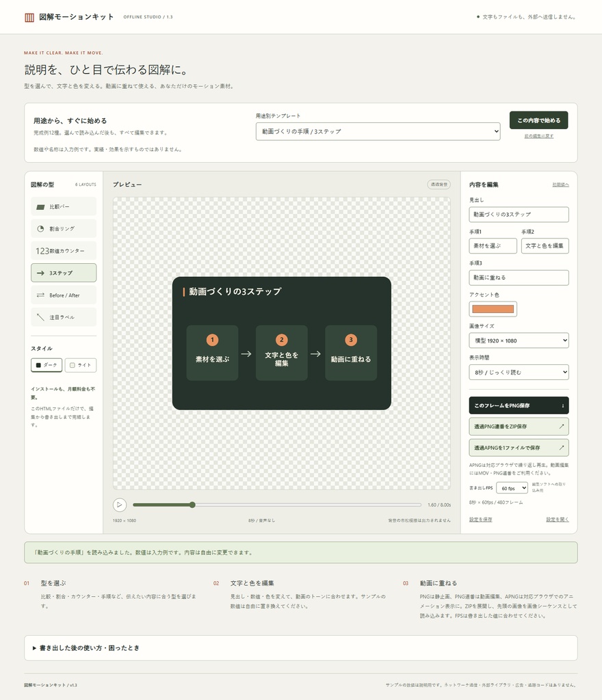Open the 用途別テンプレート dropdown

378,131
